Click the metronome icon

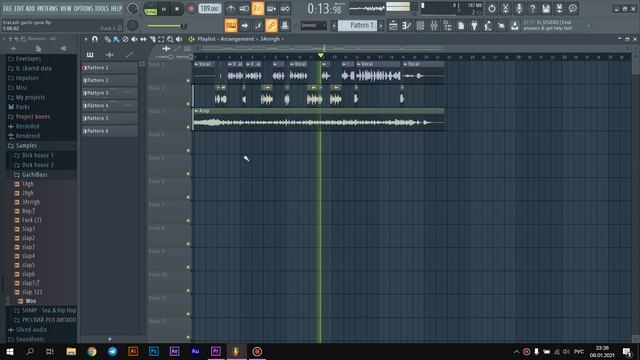pyautogui.click(x=231, y=8)
